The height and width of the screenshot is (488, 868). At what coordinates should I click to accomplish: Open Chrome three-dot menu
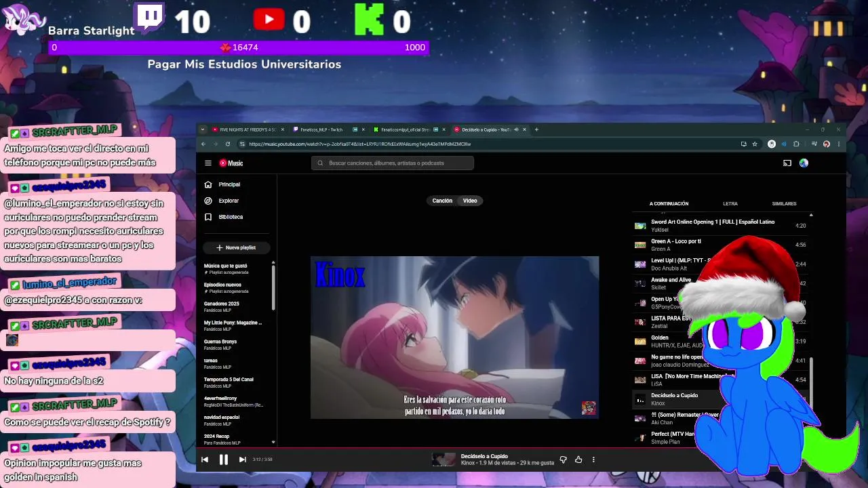click(839, 144)
